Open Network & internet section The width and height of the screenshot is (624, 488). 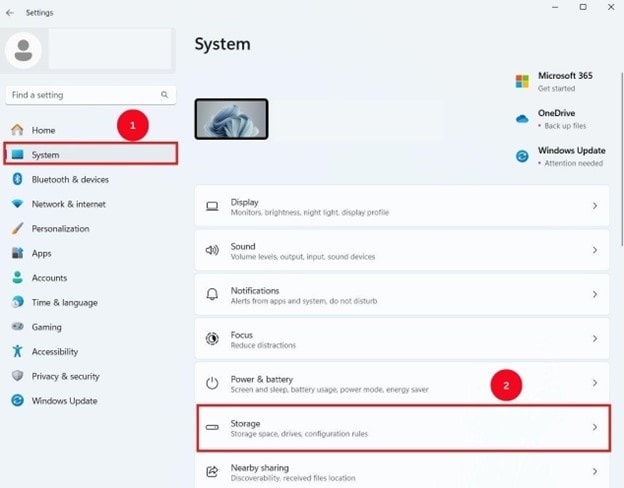91,204
